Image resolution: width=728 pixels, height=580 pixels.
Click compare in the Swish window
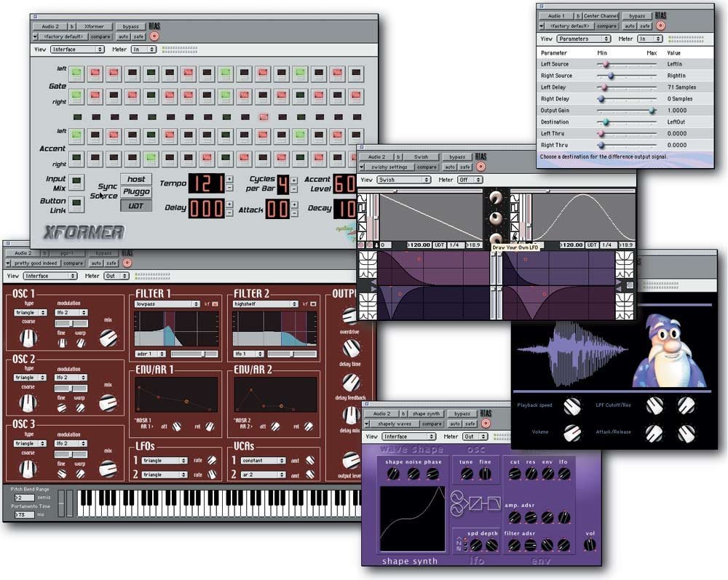[426, 167]
